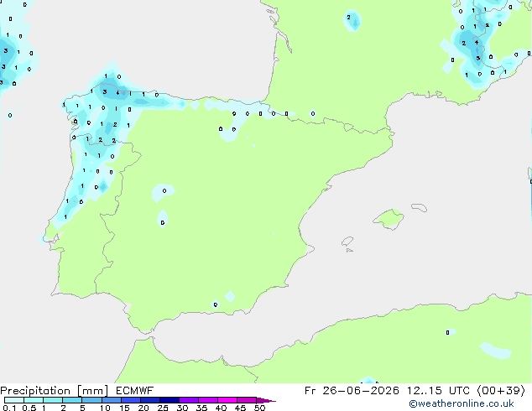Click the 2–5 mm legend color box
This screenshot has height=411, width=532.
click(x=72, y=400)
